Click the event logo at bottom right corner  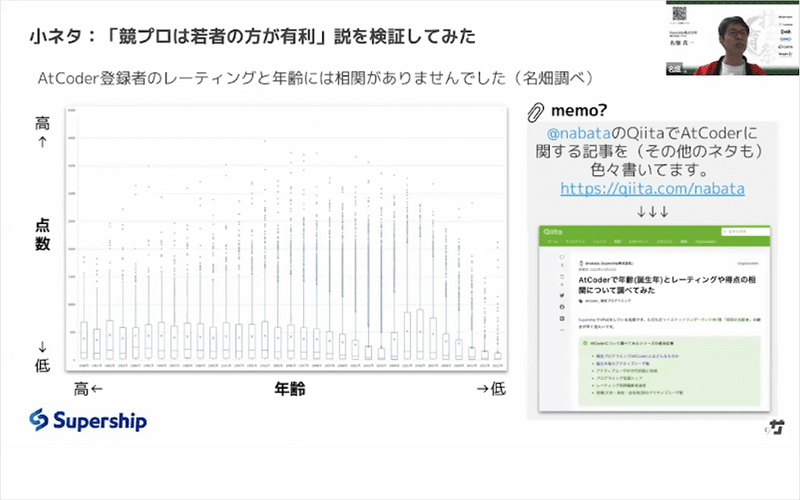coord(776,427)
